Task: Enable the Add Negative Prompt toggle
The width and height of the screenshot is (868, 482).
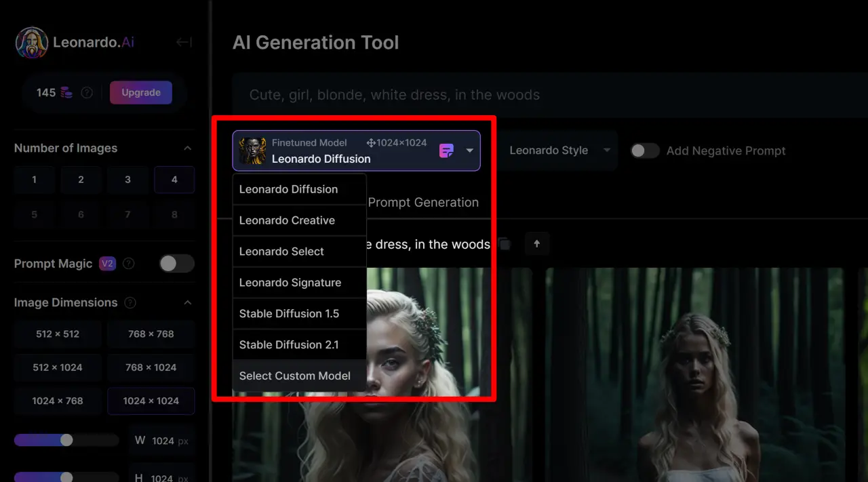Action: tap(645, 150)
